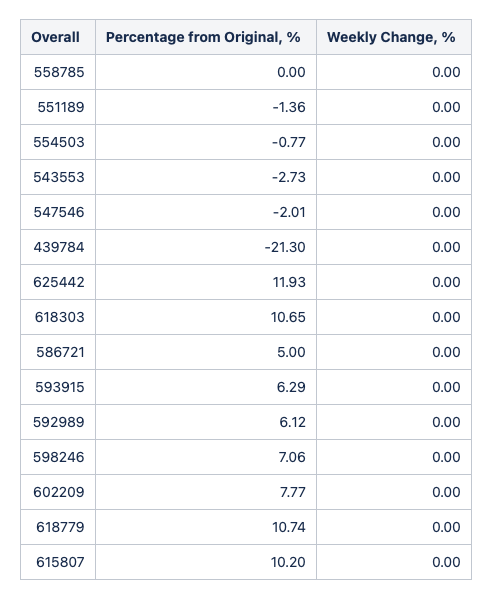This screenshot has width=503, height=599.
Task: Click the cell showing 598246
Action: point(58,457)
